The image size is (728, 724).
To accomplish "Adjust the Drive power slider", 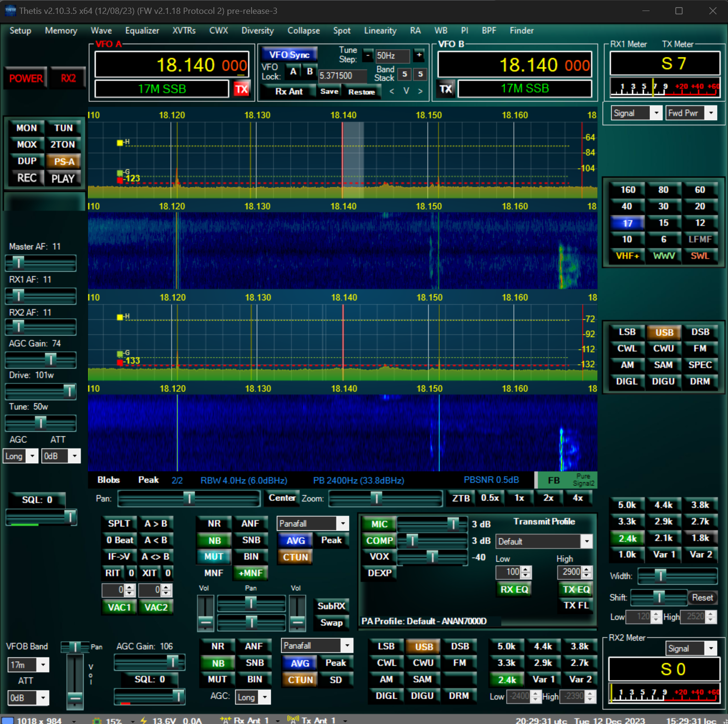I will (41, 391).
